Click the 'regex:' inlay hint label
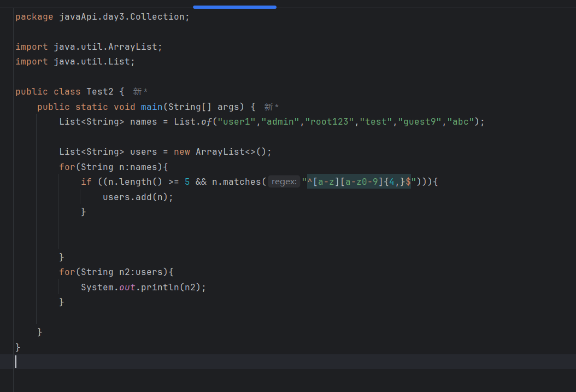Viewport: 576px width, 392px height. coord(284,182)
